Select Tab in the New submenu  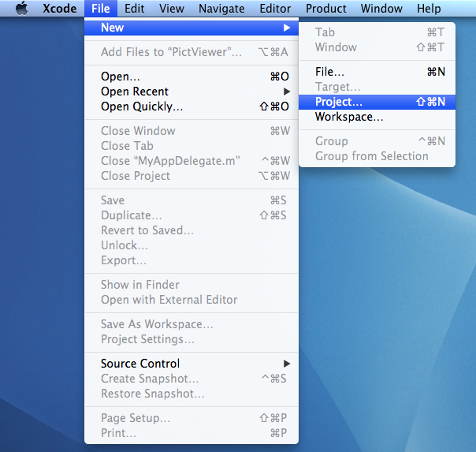377,32
